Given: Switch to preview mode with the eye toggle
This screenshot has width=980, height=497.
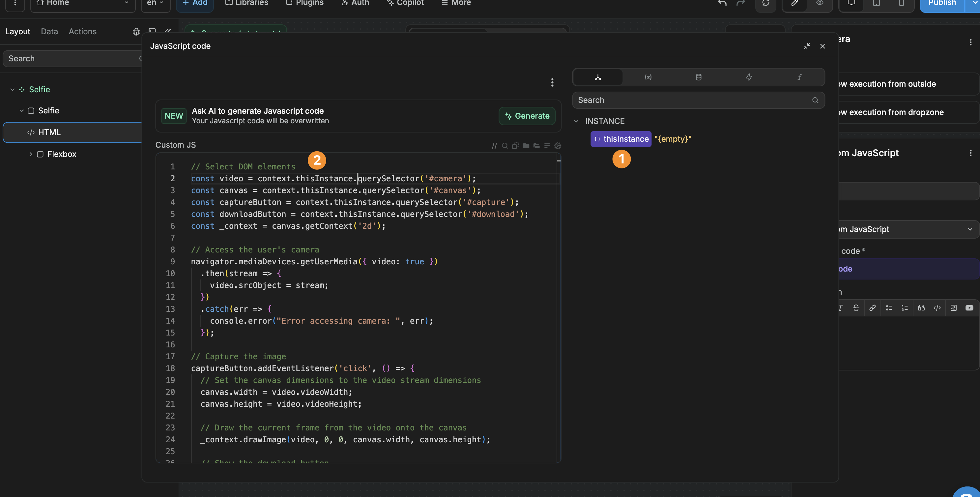Looking at the screenshot, I should (820, 3).
